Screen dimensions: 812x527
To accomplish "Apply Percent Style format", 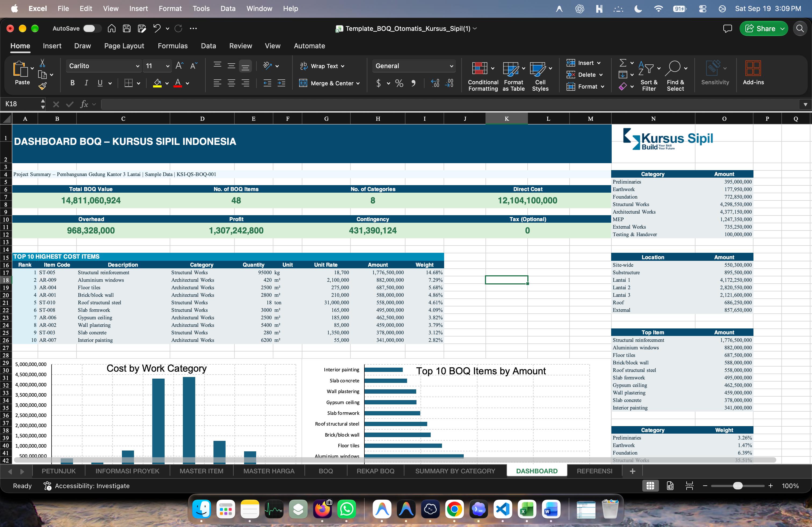I will click(x=399, y=83).
